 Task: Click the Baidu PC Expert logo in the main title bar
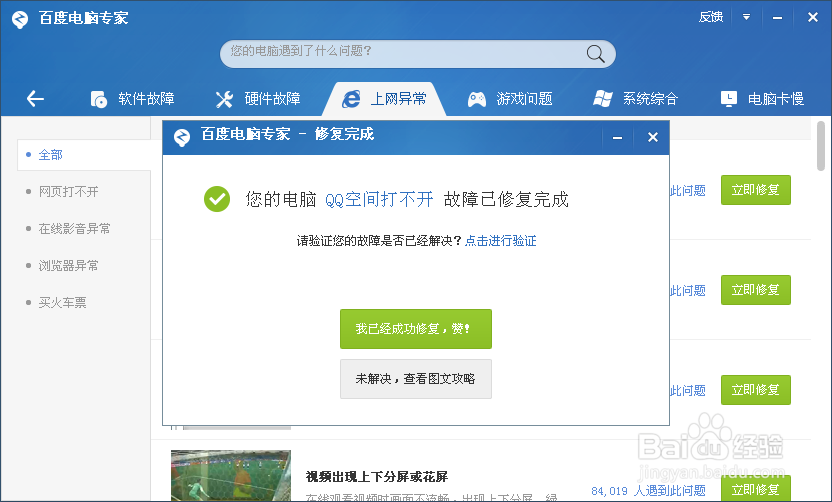click(20, 19)
